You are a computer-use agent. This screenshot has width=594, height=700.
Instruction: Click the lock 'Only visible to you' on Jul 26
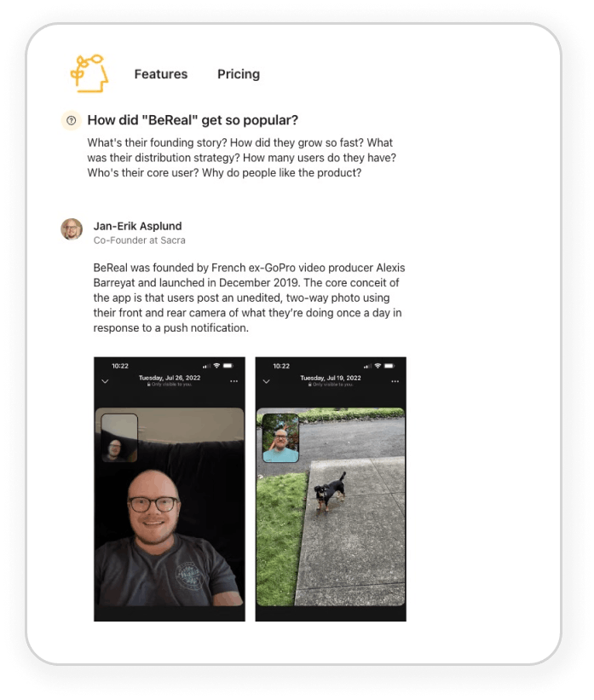(x=169, y=385)
